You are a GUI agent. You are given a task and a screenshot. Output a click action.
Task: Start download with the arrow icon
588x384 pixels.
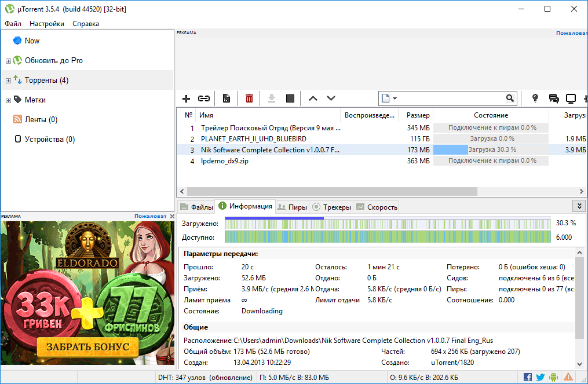272,98
